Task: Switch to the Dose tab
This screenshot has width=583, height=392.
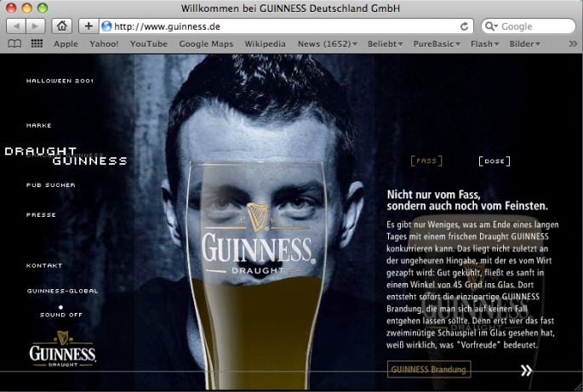Action: [x=494, y=162]
